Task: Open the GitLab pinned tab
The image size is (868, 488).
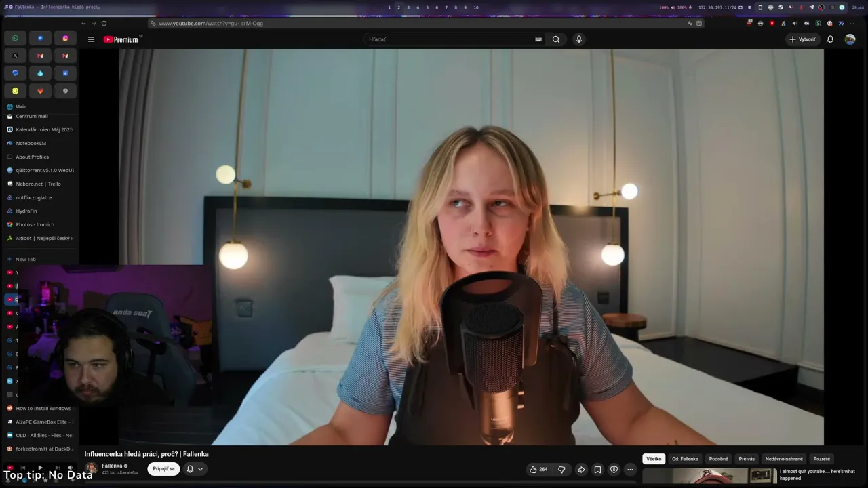Action: pos(40,91)
